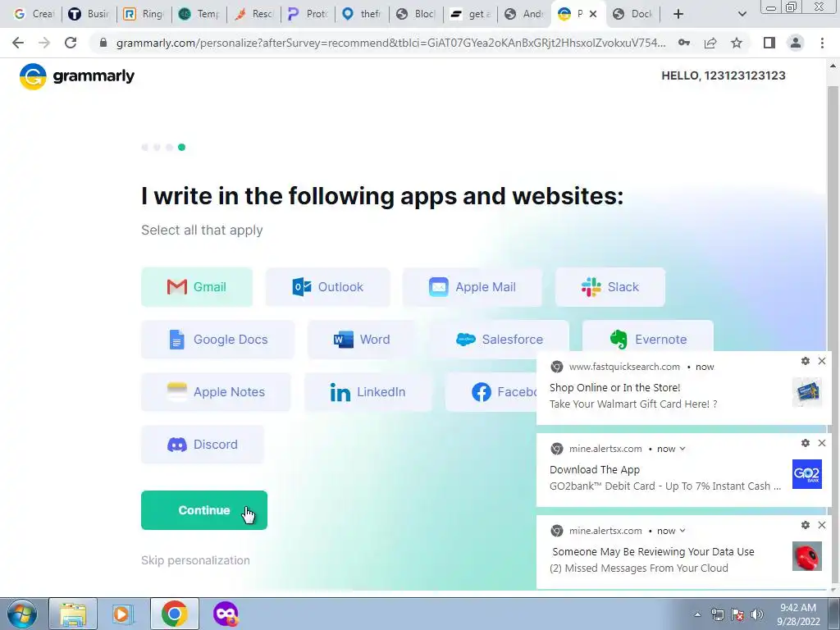Click the browser forward arrow

[x=44, y=43]
